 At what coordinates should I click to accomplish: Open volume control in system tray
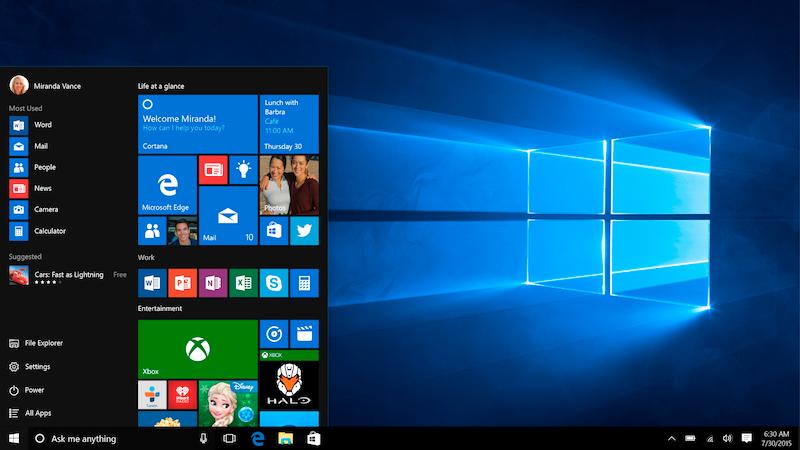(x=728, y=439)
